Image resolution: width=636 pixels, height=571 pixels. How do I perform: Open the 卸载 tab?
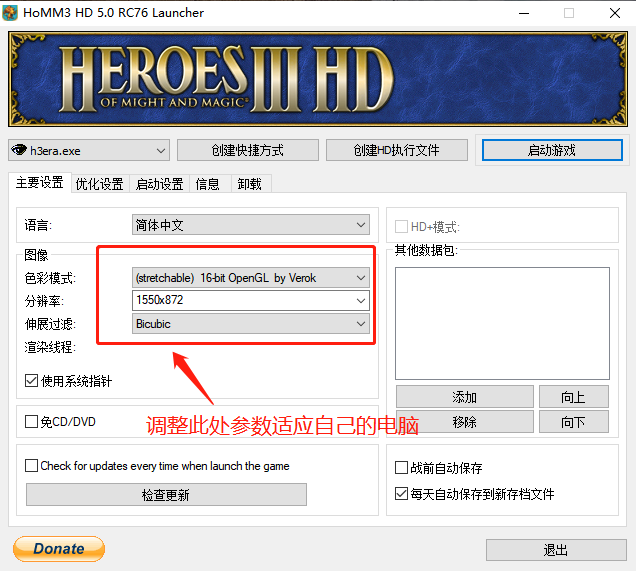coord(249,184)
